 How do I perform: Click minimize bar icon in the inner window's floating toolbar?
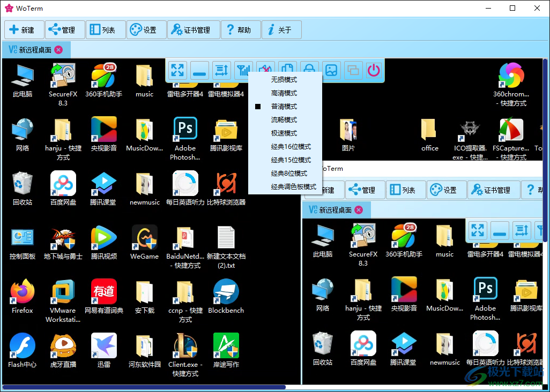tap(500, 230)
